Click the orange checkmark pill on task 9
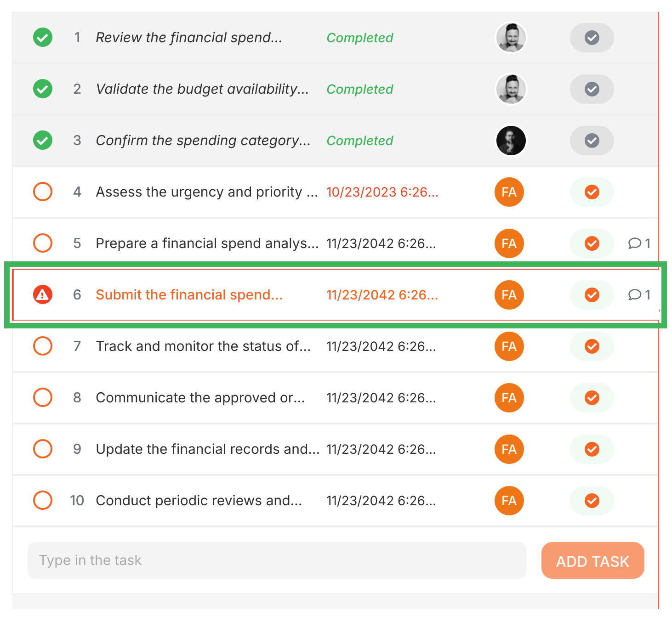The height and width of the screenshot is (621, 672). tap(592, 449)
